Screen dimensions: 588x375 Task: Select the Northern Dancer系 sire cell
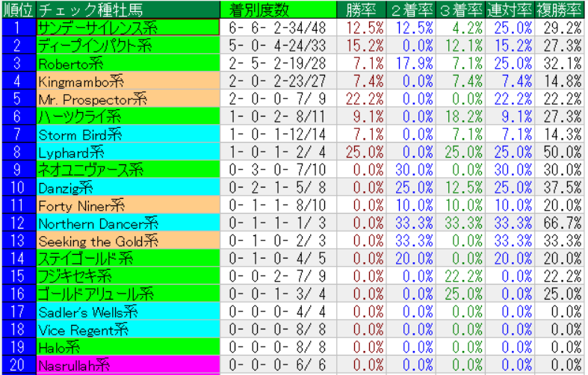(x=127, y=223)
